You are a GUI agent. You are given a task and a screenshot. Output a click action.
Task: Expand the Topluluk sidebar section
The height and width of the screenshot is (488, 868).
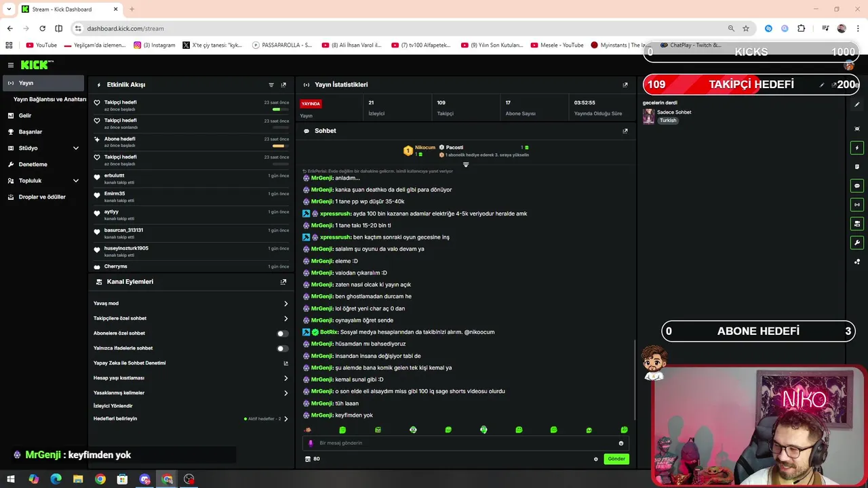(x=76, y=181)
